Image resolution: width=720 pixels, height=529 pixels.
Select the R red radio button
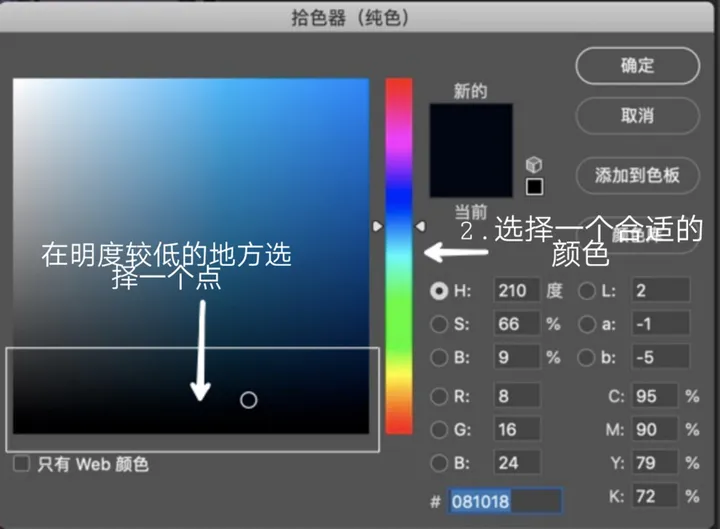point(439,396)
